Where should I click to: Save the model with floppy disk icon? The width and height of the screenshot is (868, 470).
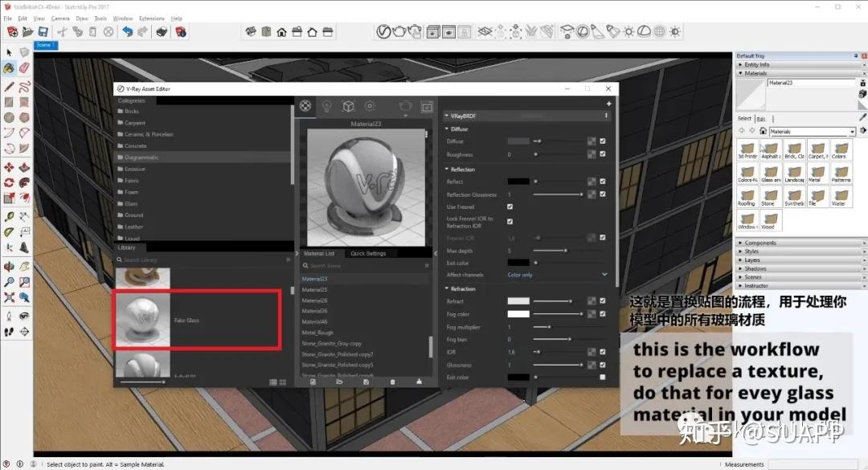[x=43, y=31]
